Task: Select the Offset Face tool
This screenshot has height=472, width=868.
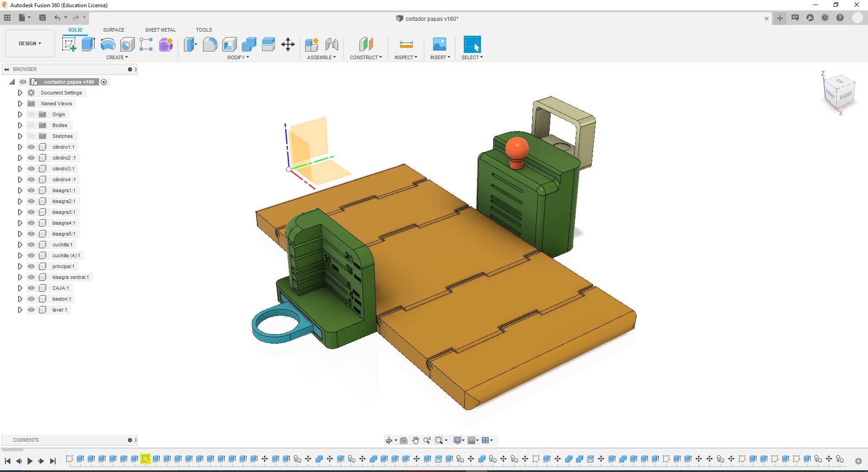Action: coord(269,44)
